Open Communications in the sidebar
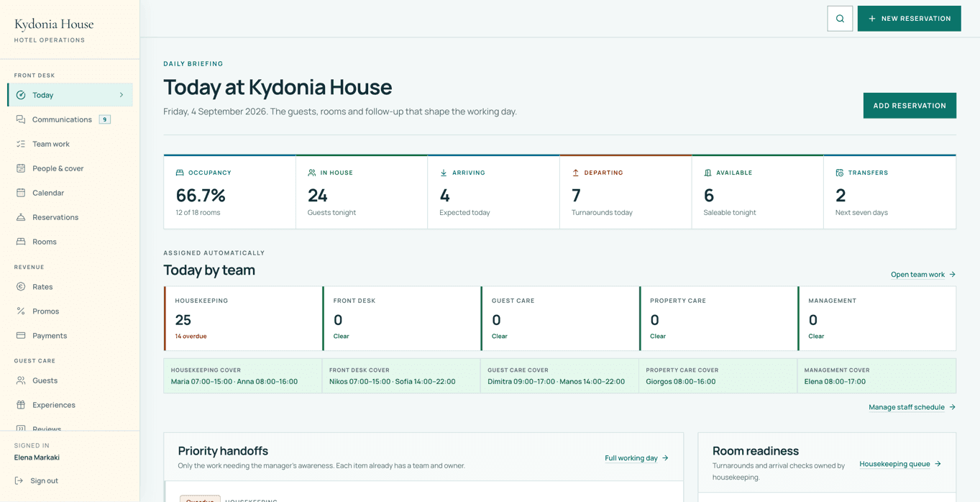 tap(70, 119)
